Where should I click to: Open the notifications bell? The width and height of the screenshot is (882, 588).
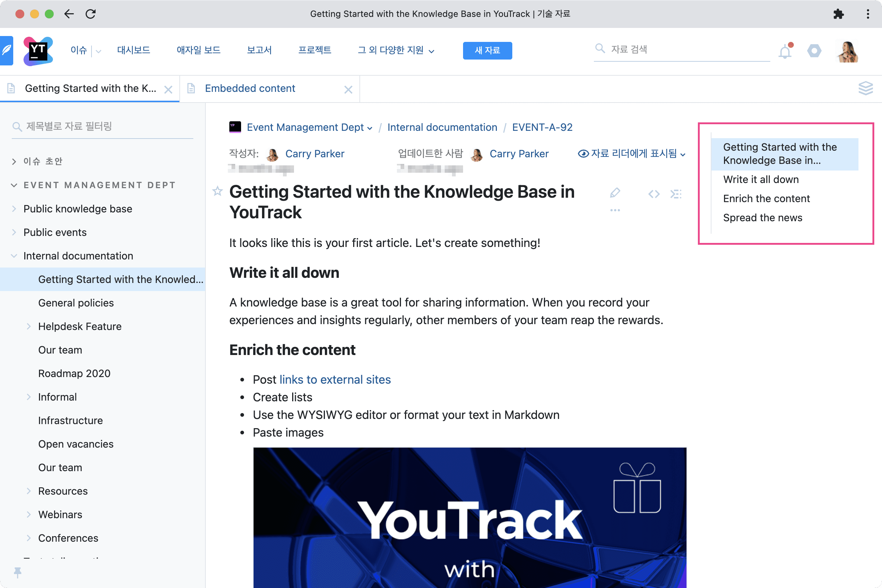(785, 51)
